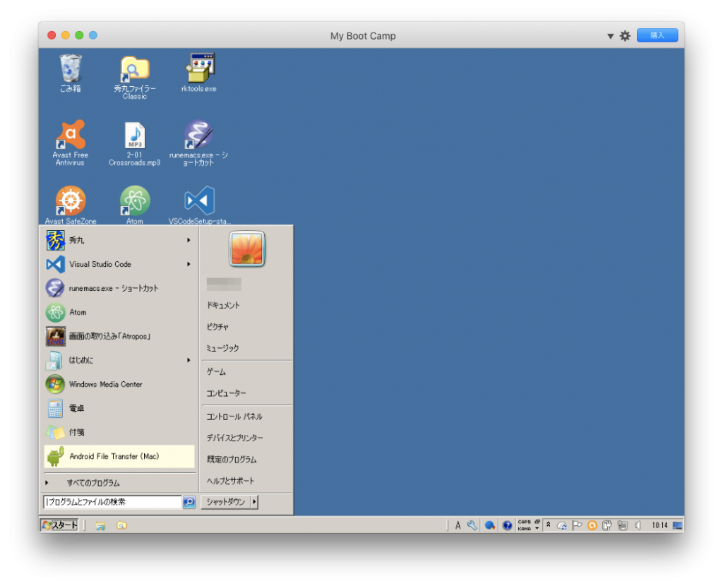Screen dimensions: 723x588
Task: Expand the 秀丸 submenu arrow
Action: pyautogui.click(x=188, y=240)
